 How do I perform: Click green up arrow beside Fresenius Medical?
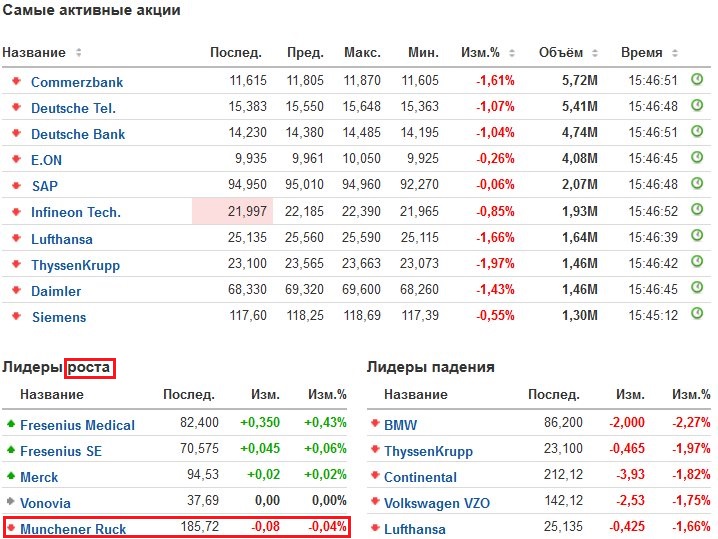click(x=11, y=424)
